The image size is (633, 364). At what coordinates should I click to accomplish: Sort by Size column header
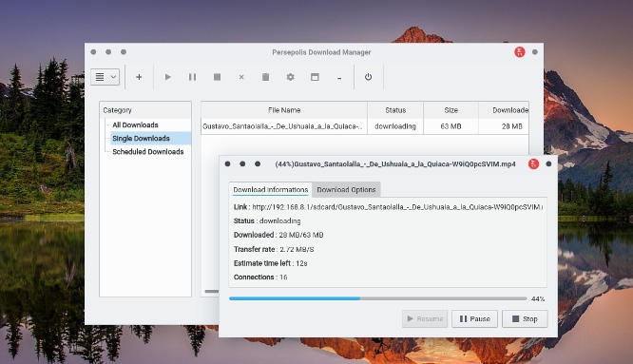click(x=451, y=109)
